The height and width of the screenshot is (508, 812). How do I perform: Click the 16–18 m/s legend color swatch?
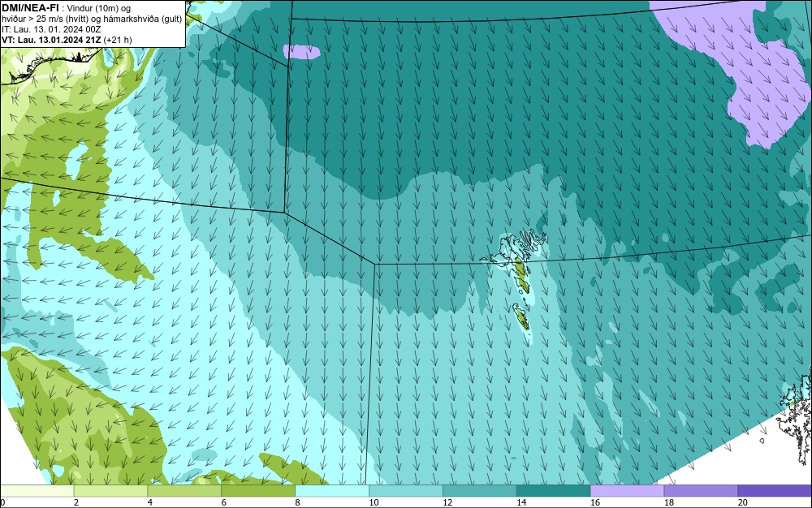pyautogui.click(x=627, y=490)
